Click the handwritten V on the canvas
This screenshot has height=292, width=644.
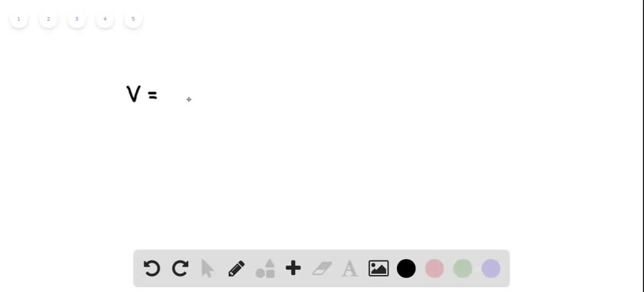pyautogui.click(x=133, y=94)
